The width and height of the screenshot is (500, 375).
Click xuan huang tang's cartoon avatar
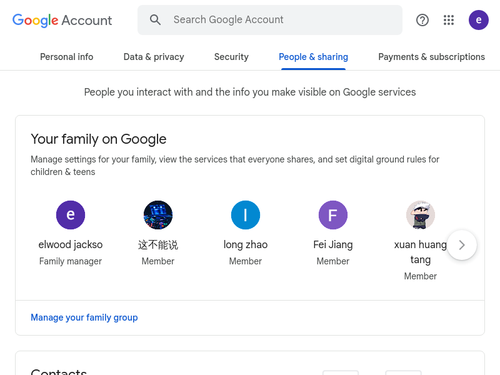coord(420,215)
